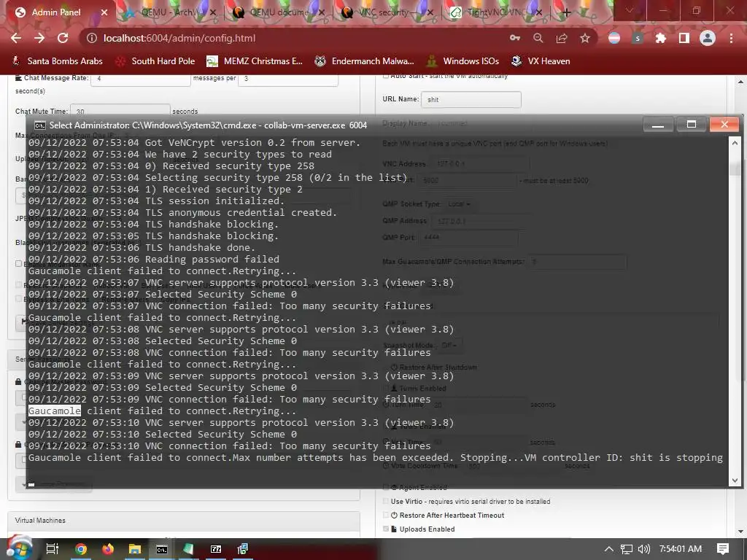
Task: Open the 7-Zip taskbar icon
Action: click(216, 549)
